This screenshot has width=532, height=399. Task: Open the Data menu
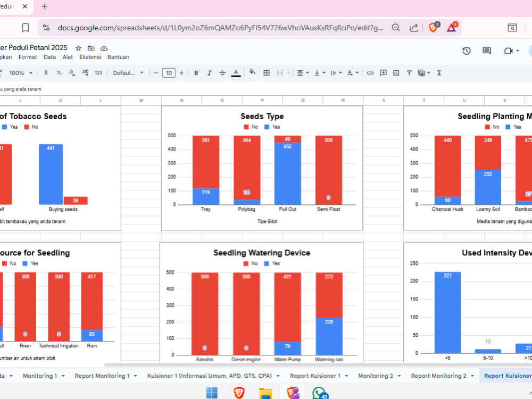coord(49,57)
